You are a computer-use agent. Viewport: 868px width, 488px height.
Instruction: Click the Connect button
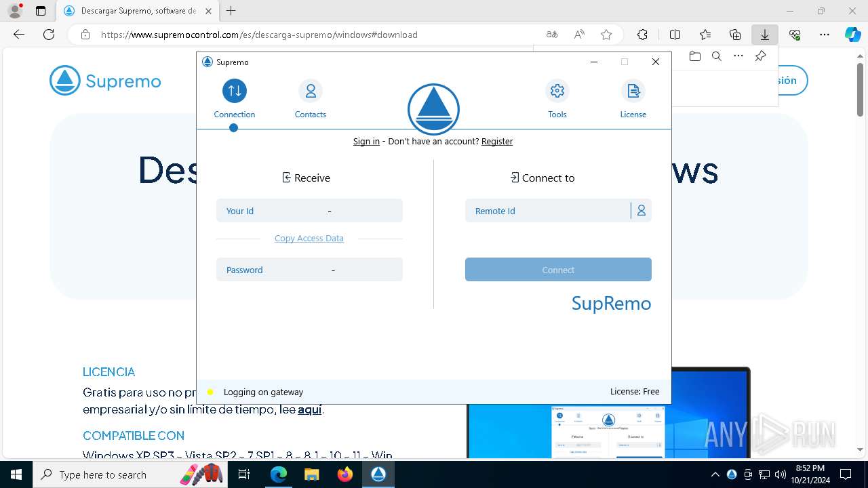point(558,270)
